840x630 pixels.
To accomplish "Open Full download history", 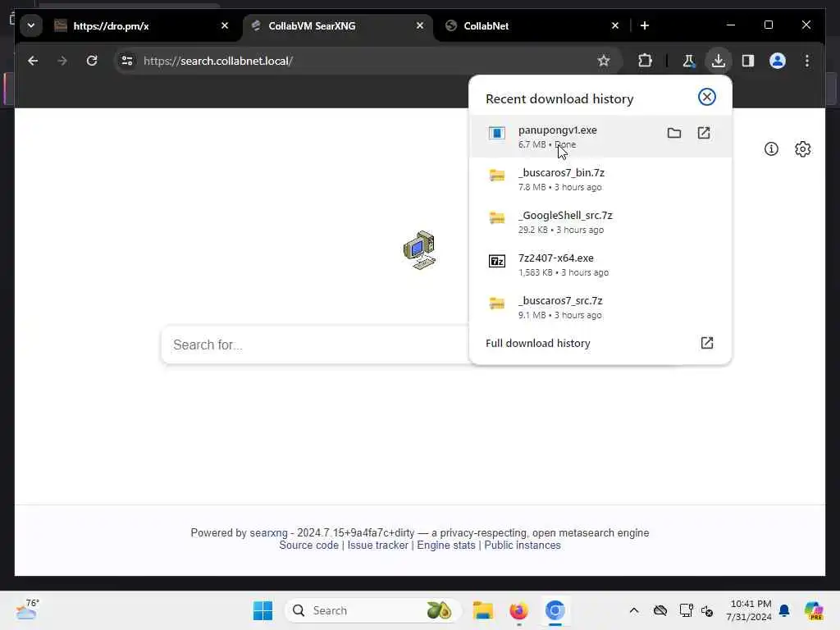I will [x=600, y=344].
